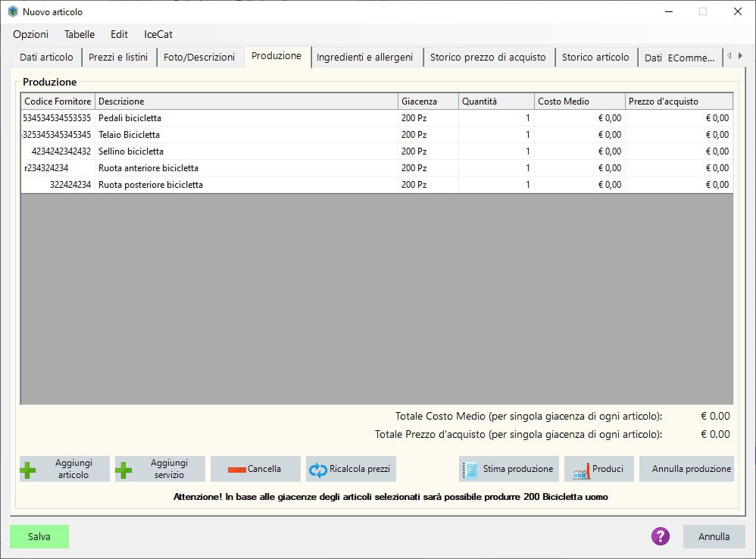Select the Ruota anteriore bicicletta row
The image size is (756, 559).
tap(376, 167)
